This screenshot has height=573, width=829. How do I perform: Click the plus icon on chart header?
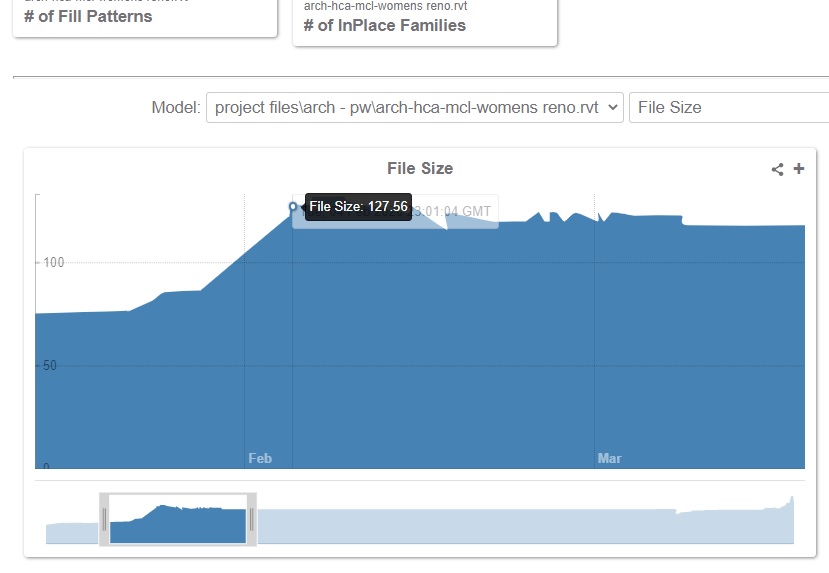pos(799,169)
